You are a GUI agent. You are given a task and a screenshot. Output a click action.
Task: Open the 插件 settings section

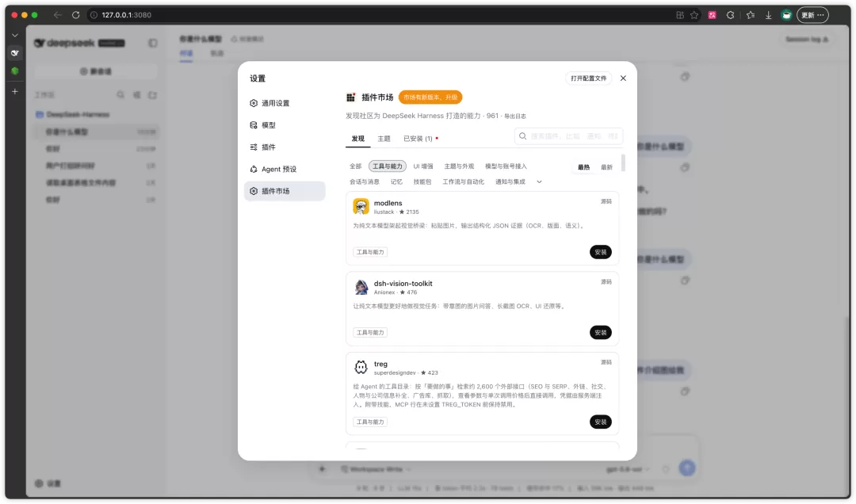pos(285,147)
